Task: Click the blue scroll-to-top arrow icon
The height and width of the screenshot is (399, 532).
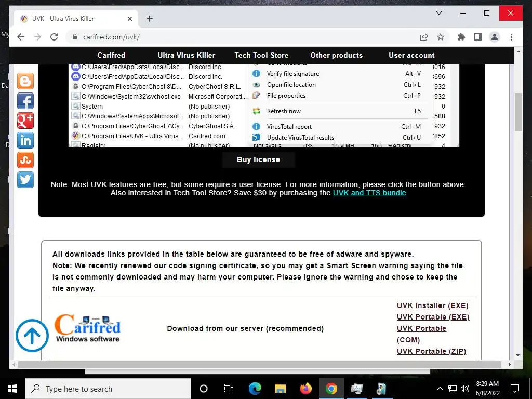Action: point(32,336)
